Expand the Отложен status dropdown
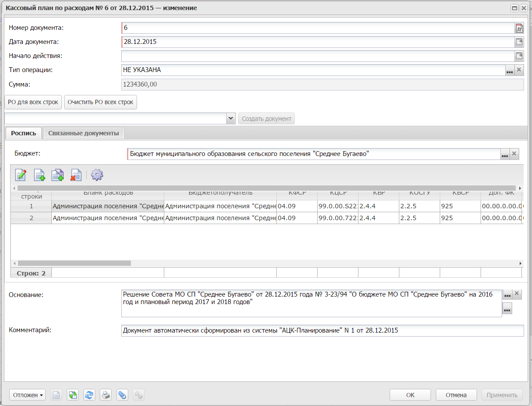Image resolution: width=532 pixels, height=406 pixels. point(28,395)
